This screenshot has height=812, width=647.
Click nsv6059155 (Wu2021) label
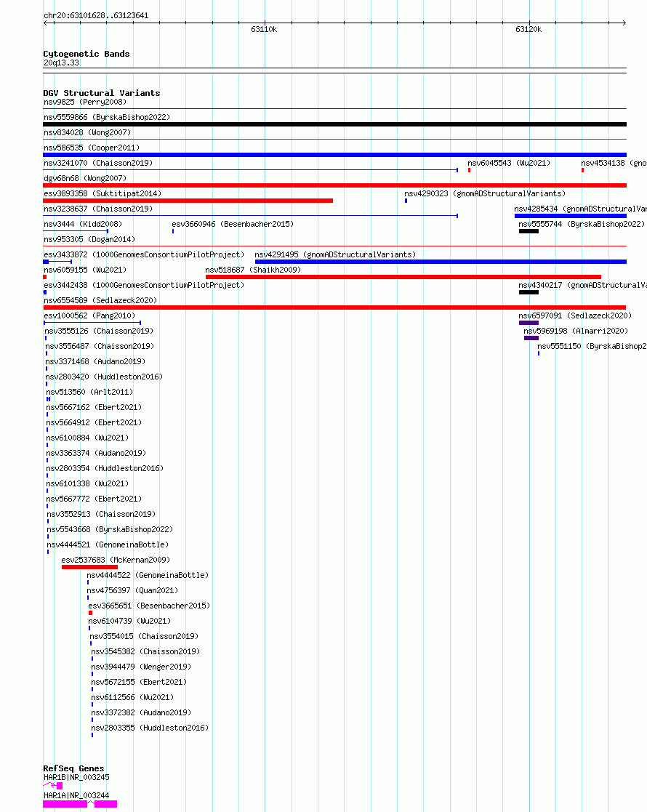[x=85, y=270]
